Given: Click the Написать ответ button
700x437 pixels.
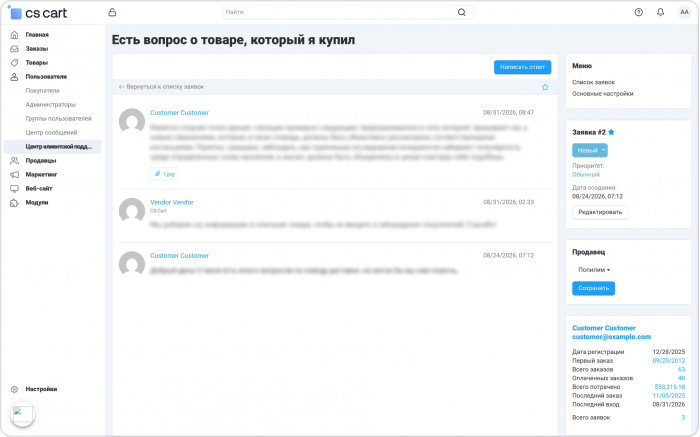Looking at the screenshot, I should click(x=522, y=67).
